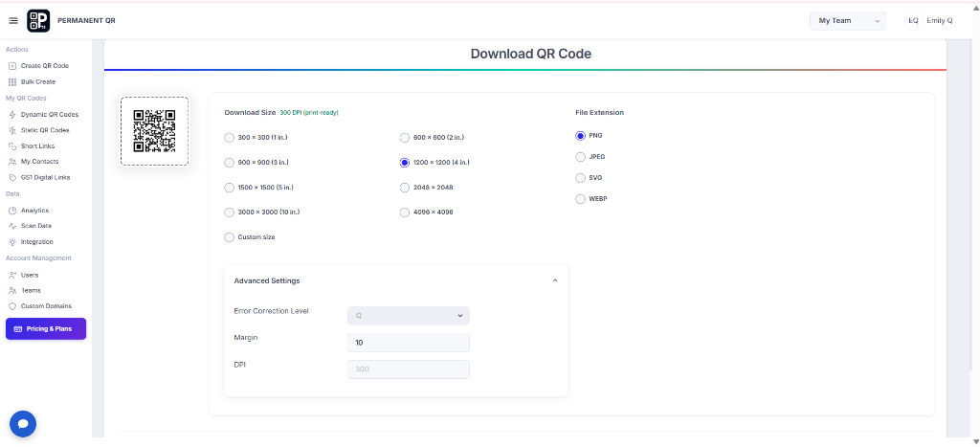The height and width of the screenshot is (447, 980).
Task: Click the QR code preview thumbnail
Action: (x=154, y=131)
